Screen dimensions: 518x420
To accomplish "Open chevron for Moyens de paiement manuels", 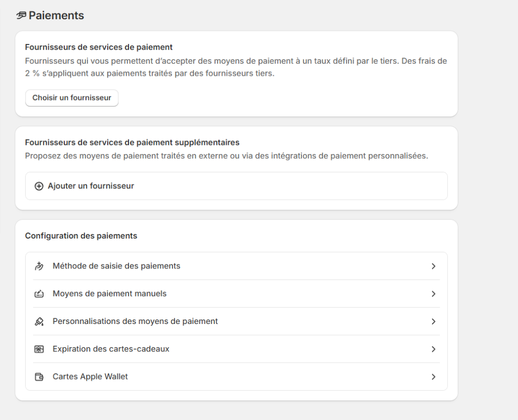I will (434, 294).
